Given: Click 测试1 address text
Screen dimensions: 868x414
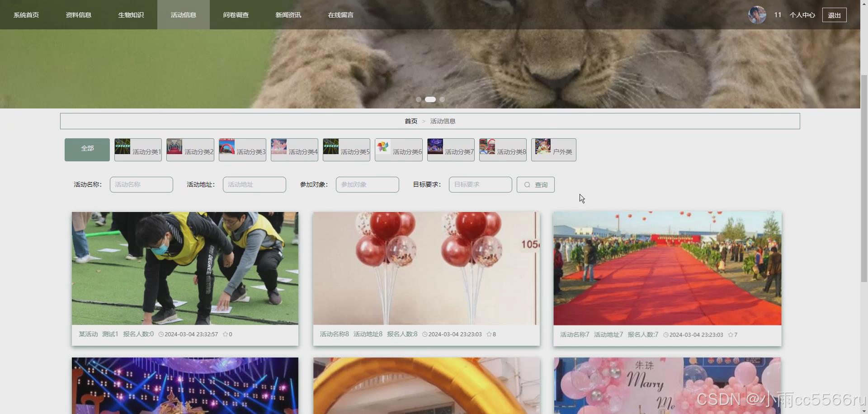Looking at the screenshot, I should [x=110, y=334].
